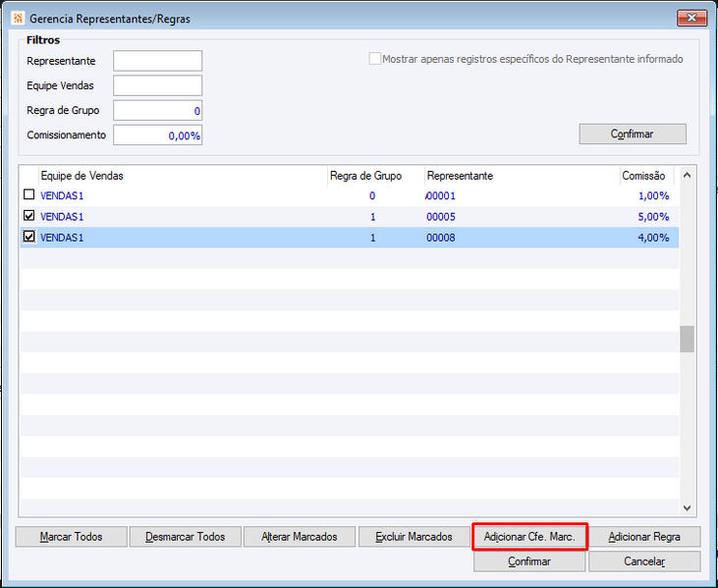Click the Representante column header

click(x=522, y=176)
